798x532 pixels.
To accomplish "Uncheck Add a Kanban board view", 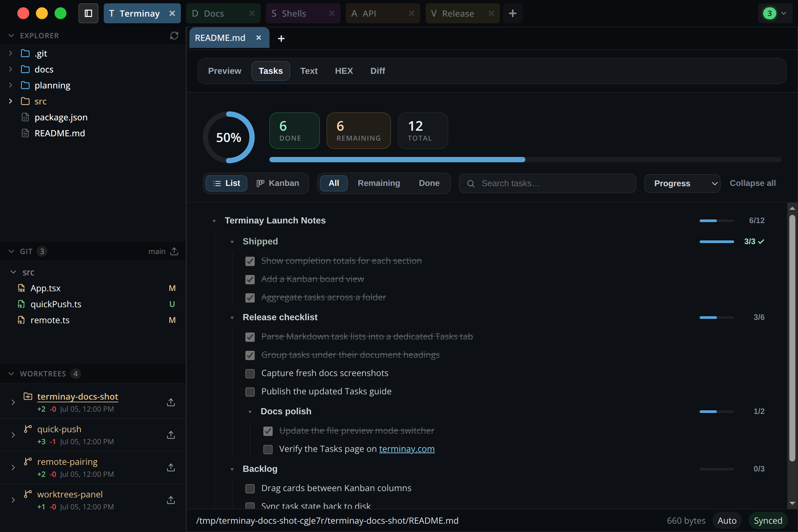I will click(250, 279).
